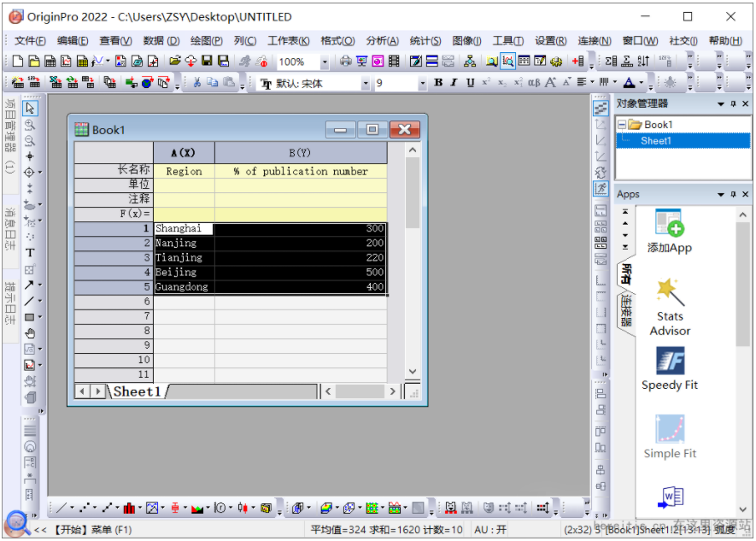The height and width of the screenshot is (541, 756).
Task: Expand the scatter plot type dropdown arrow
Action: (x=95, y=508)
